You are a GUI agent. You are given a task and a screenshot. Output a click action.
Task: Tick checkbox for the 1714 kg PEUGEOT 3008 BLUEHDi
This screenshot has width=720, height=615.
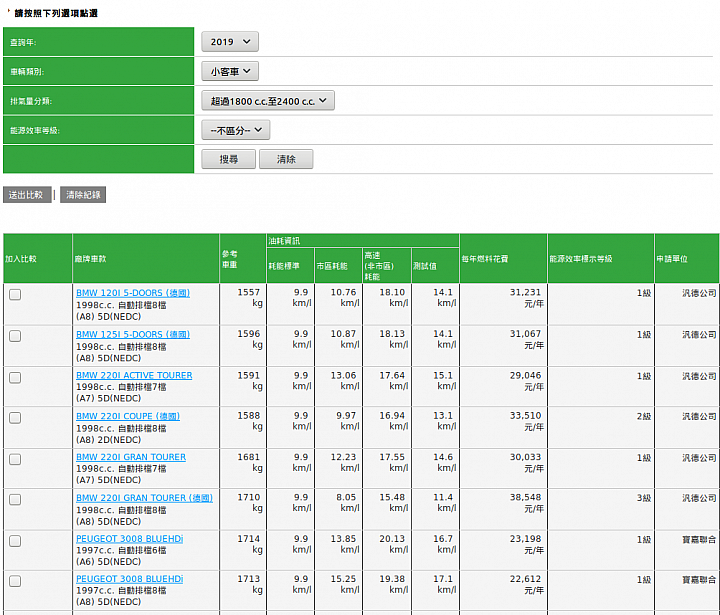[15, 541]
